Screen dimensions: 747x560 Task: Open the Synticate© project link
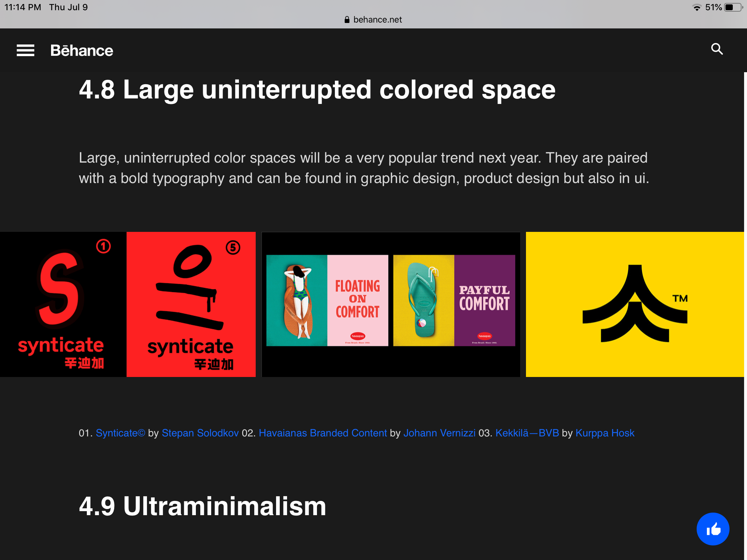120,433
